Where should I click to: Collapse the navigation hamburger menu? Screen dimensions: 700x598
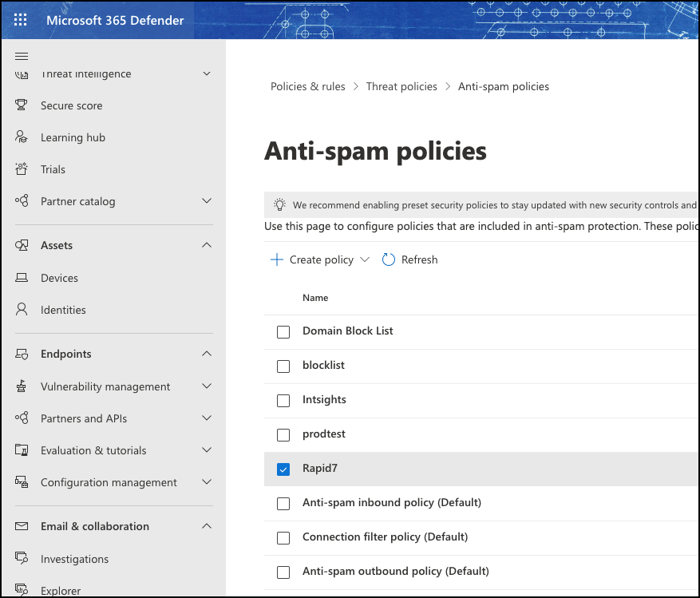[x=22, y=56]
